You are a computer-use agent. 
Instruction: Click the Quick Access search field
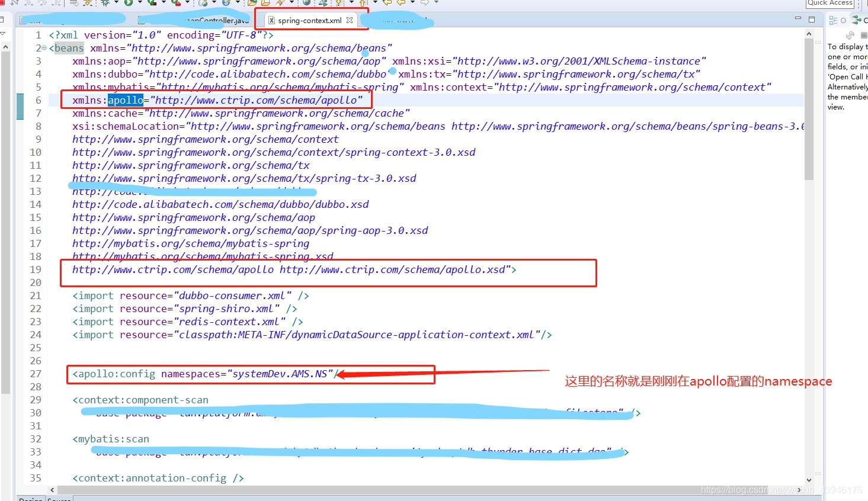(830, 3)
